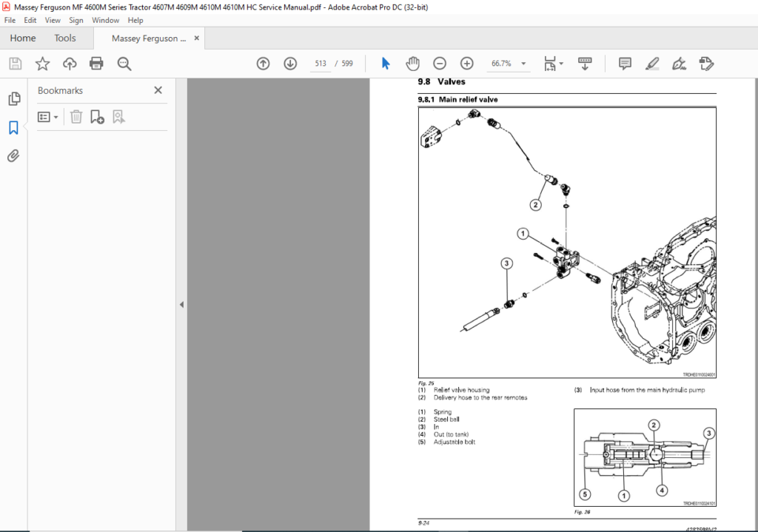This screenshot has width=758, height=532.
Task: Go to previous page arrow
Action: tap(263, 64)
